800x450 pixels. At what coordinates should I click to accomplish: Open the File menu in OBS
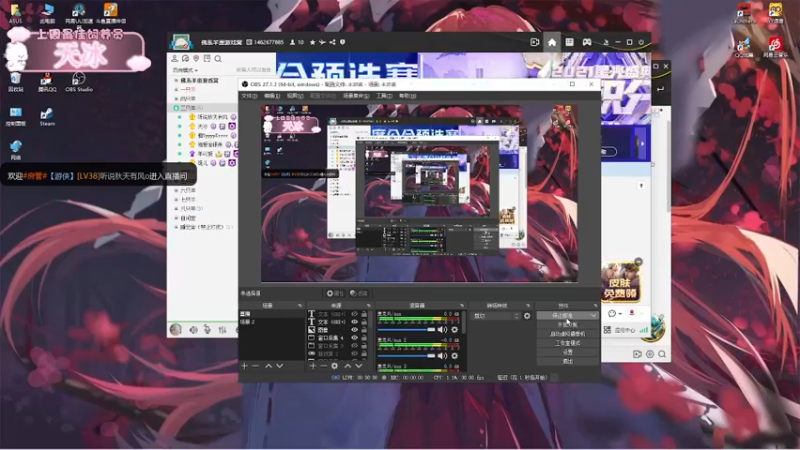click(x=249, y=96)
